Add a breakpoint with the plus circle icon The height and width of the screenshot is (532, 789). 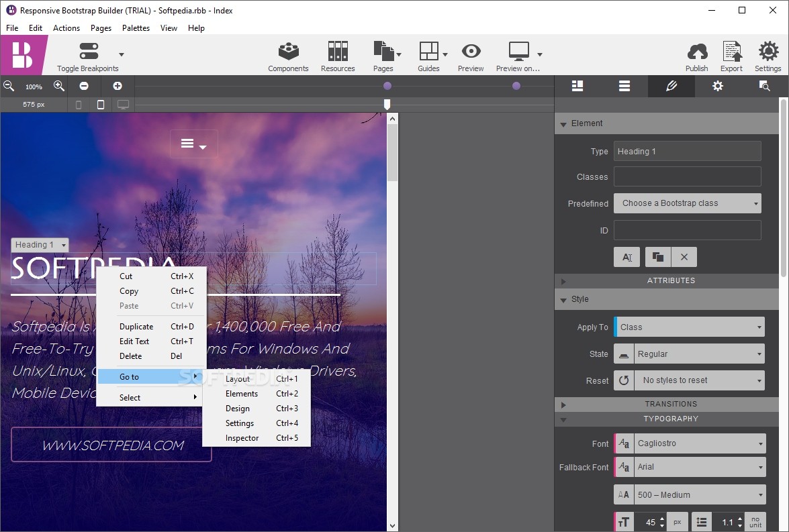(x=118, y=86)
